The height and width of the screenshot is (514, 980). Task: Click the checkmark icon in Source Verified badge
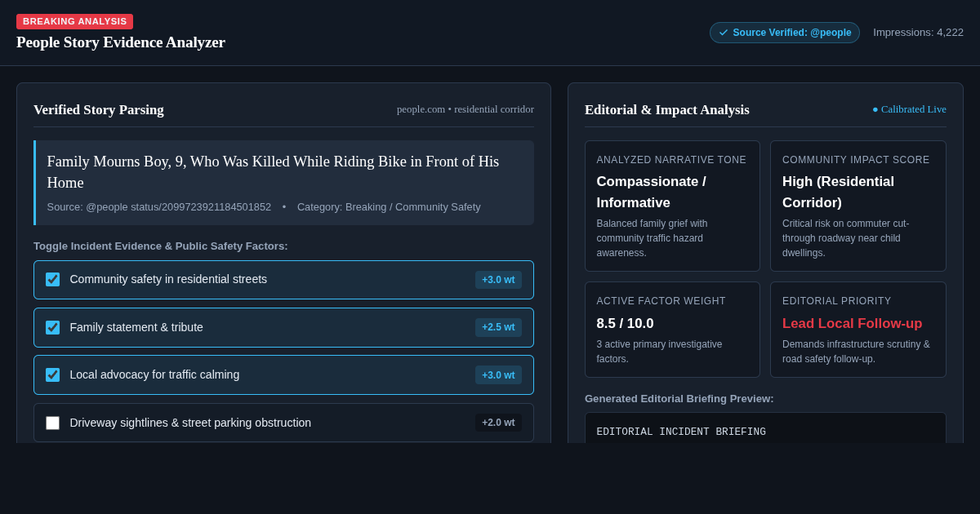pyautogui.click(x=724, y=33)
